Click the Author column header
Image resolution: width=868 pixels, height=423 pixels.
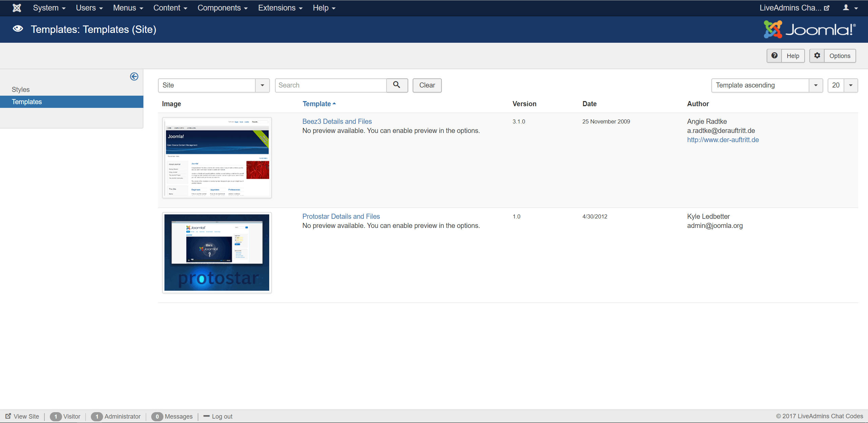[x=698, y=104]
